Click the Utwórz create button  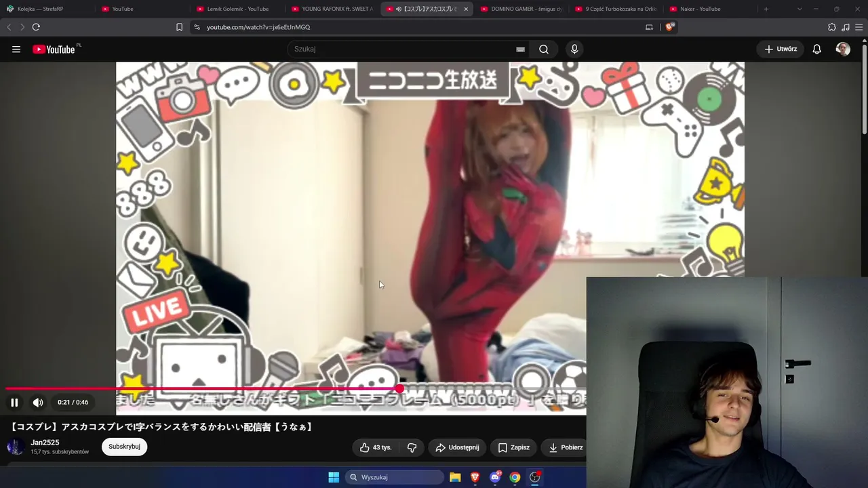click(781, 49)
